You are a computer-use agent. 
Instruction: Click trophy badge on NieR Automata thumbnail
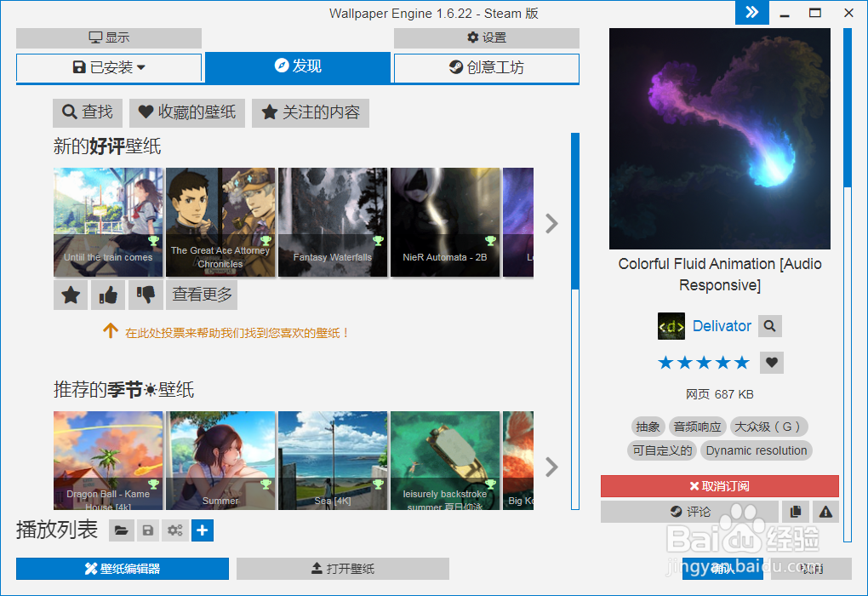(490, 241)
